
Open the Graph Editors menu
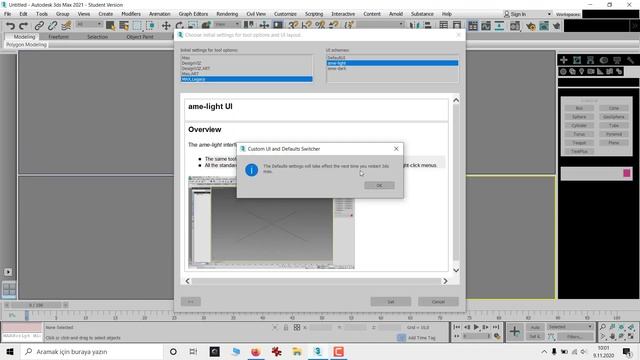(193, 14)
